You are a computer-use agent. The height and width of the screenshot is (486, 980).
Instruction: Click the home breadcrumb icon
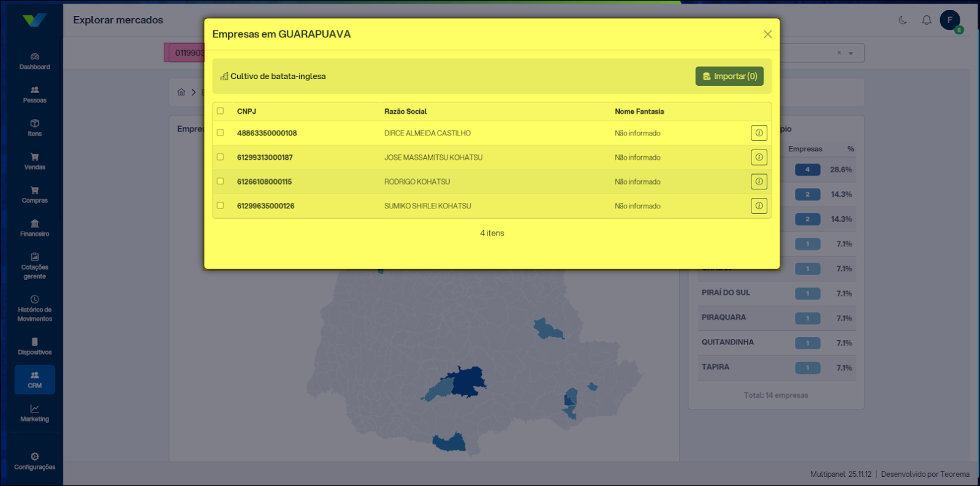[x=181, y=93]
